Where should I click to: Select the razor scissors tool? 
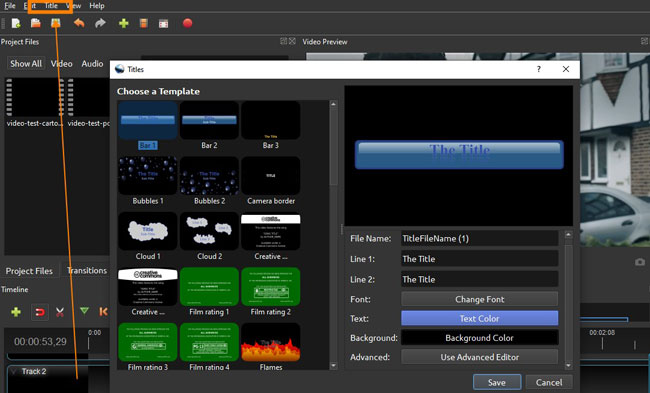coord(60,312)
